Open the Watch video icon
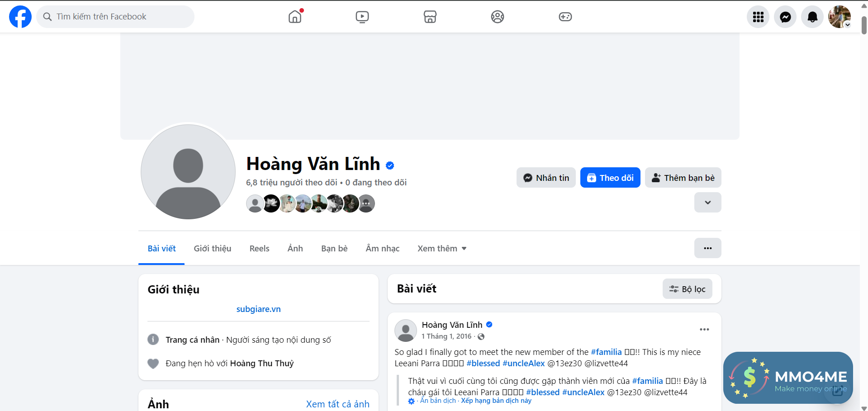868x411 pixels. 362,17
